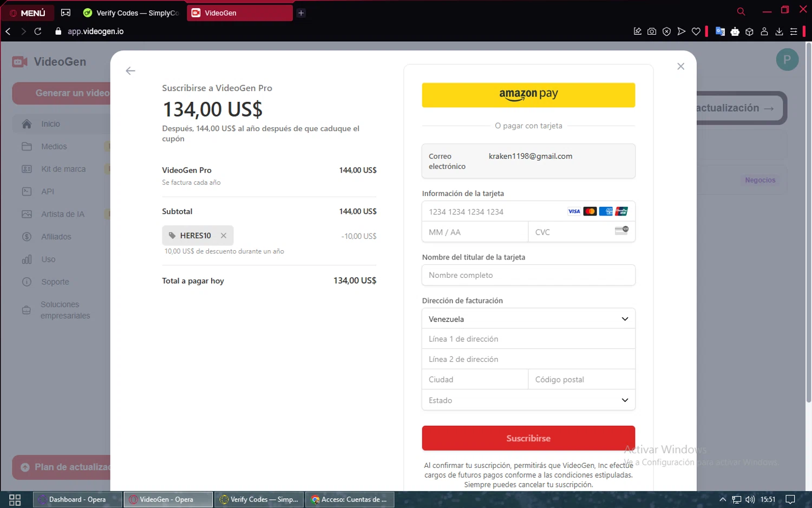
Task: Open the P profile avatar
Action: [x=787, y=60]
